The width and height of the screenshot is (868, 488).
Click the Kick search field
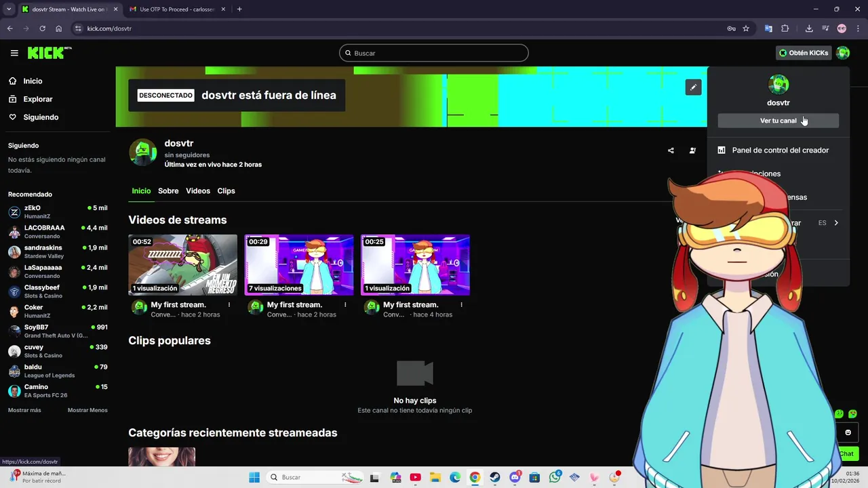point(434,53)
